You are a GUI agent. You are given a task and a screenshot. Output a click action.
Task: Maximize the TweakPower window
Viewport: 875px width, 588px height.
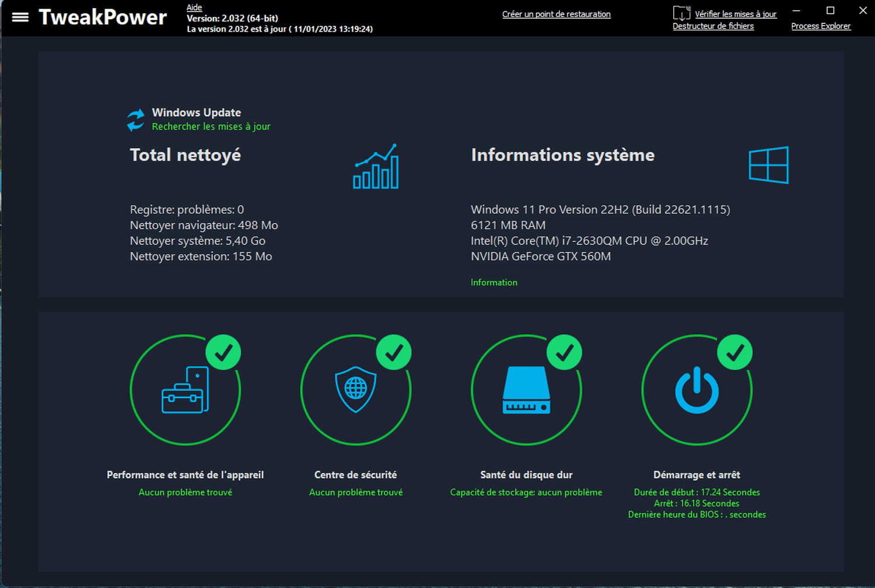pos(831,10)
